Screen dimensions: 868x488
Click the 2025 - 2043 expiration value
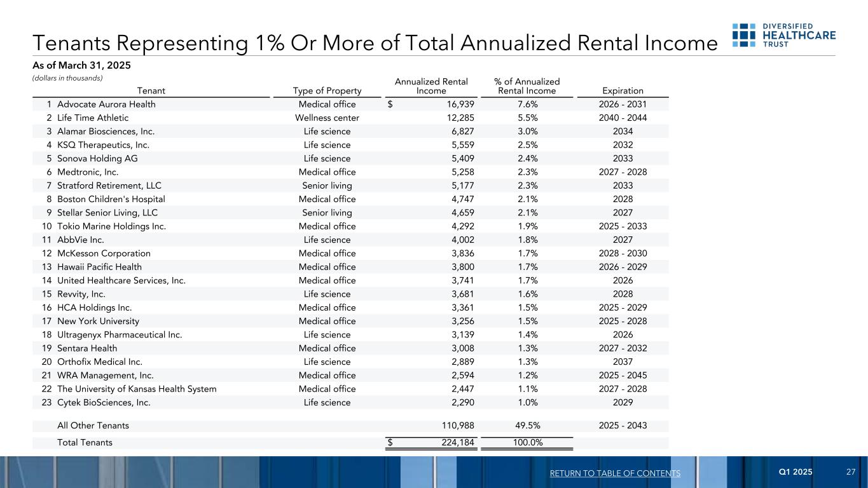623,425
